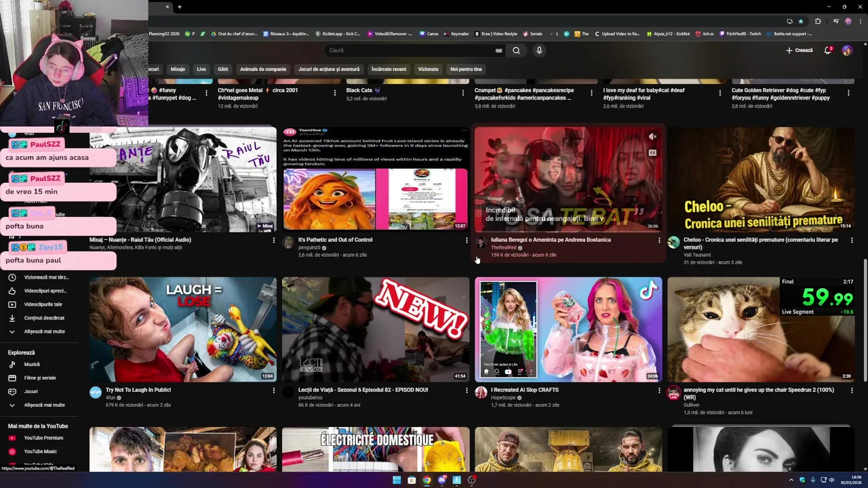Click the Vizionate filter chip
This screenshot has height=488, width=868.
click(428, 69)
